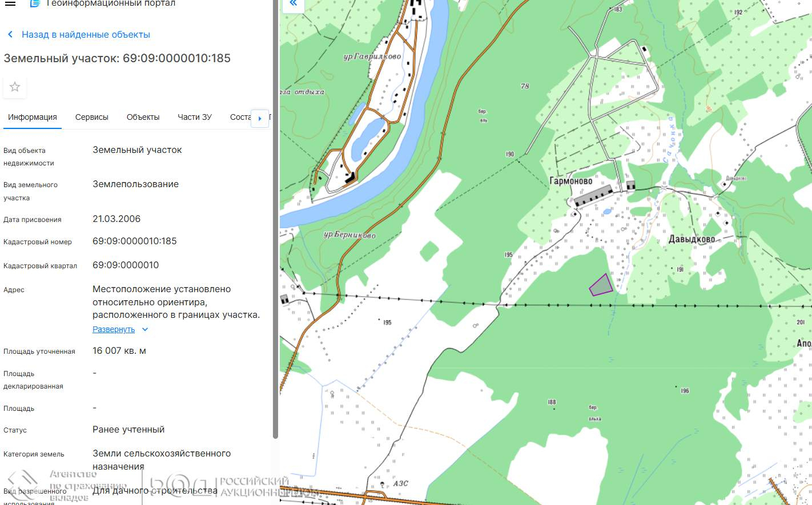Click the Развернуть link under address

tap(114, 330)
